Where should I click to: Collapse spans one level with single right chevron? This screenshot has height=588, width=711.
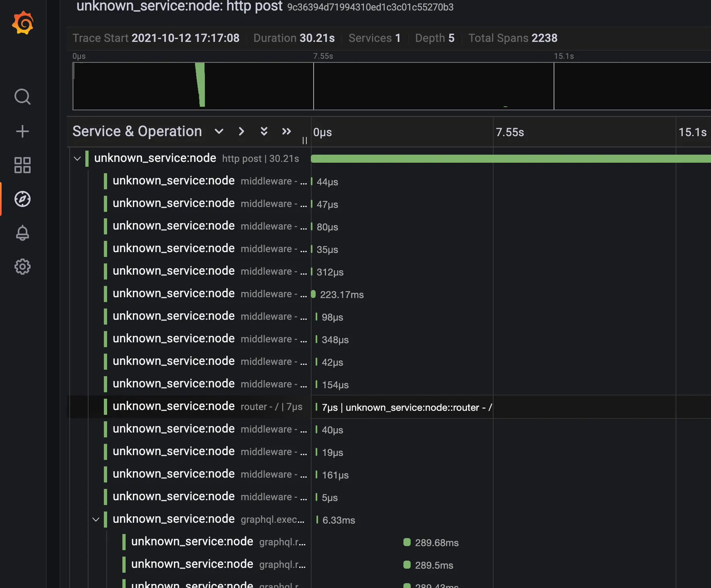point(242,131)
